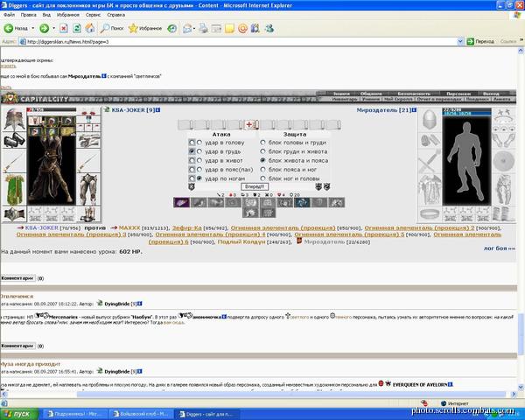This screenshot has width=525, height=420.
Task: Stop page loading with the red X icon
Action: tap(64, 29)
